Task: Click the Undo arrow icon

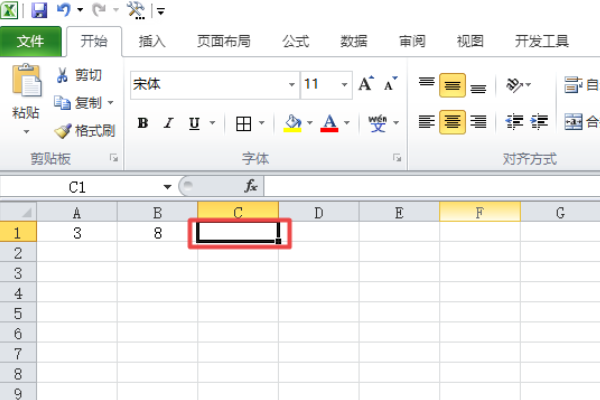Action: pos(64,10)
